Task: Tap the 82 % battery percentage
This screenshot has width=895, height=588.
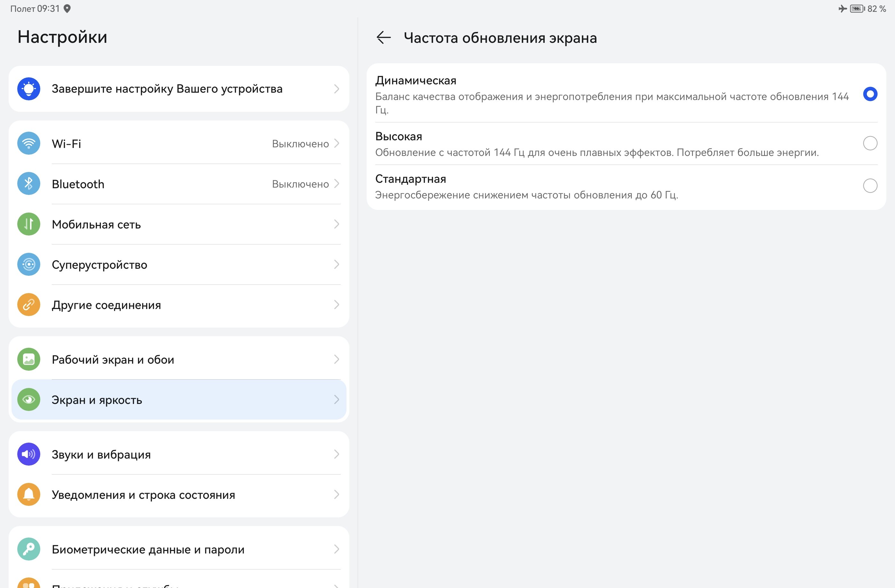Action: [876, 9]
